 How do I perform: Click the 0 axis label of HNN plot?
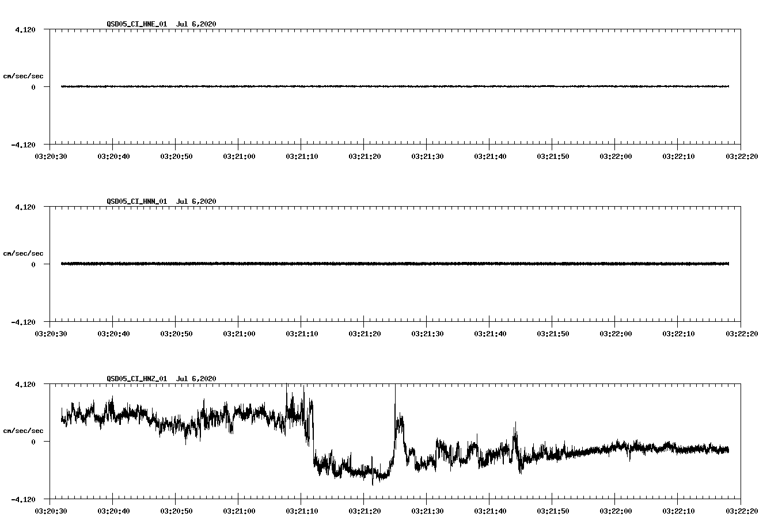(x=33, y=264)
